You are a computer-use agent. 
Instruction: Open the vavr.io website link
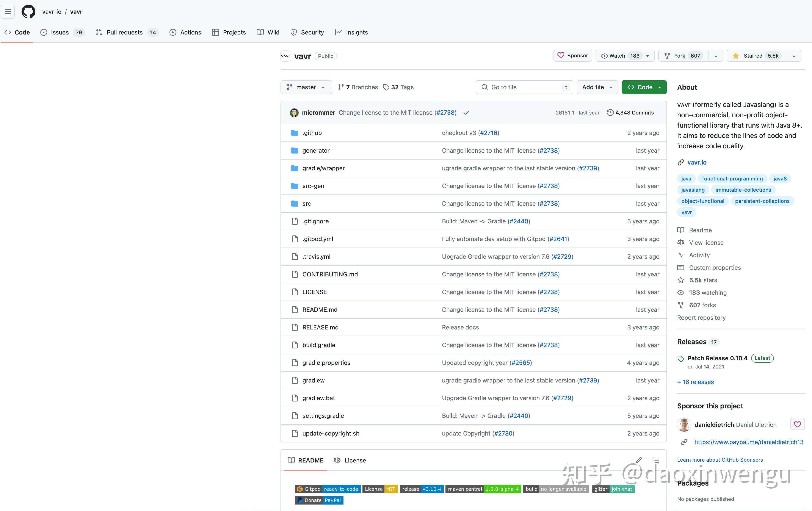tap(697, 162)
